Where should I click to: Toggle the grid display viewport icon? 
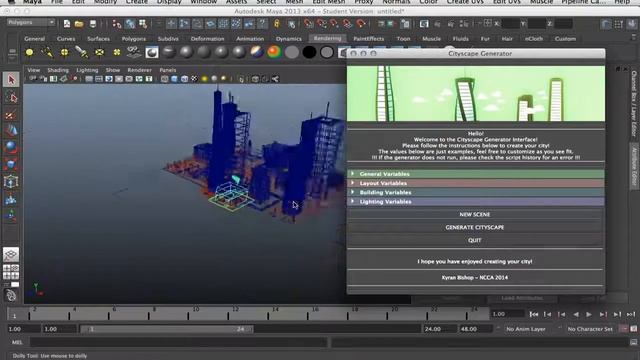tap(89, 79)
